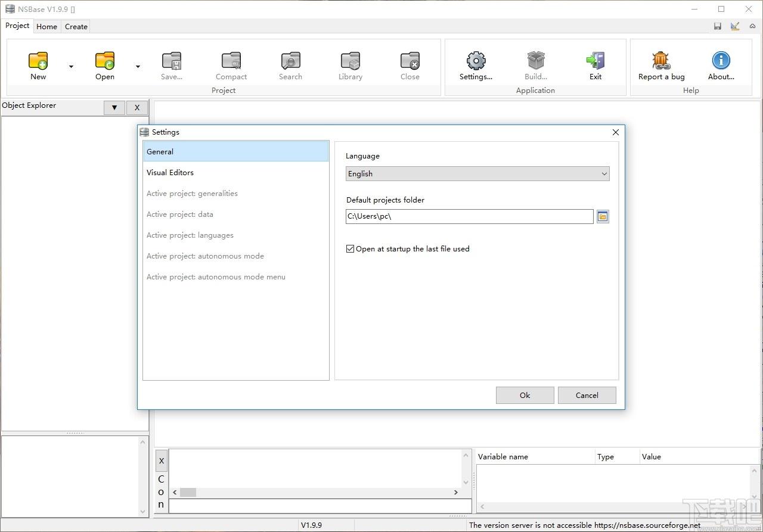This screenshot has height=532, width=763.
Task: Click the Open project folder icon
Action: click(105, 60)
